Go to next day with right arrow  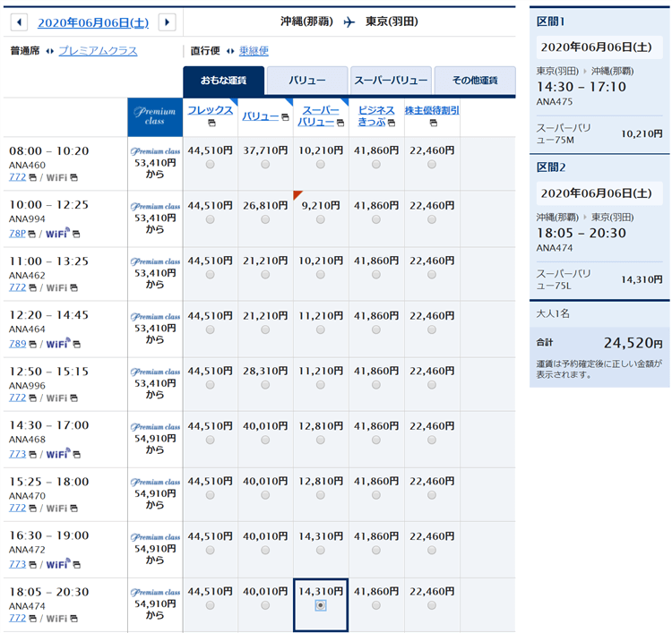tap(167, 22)
